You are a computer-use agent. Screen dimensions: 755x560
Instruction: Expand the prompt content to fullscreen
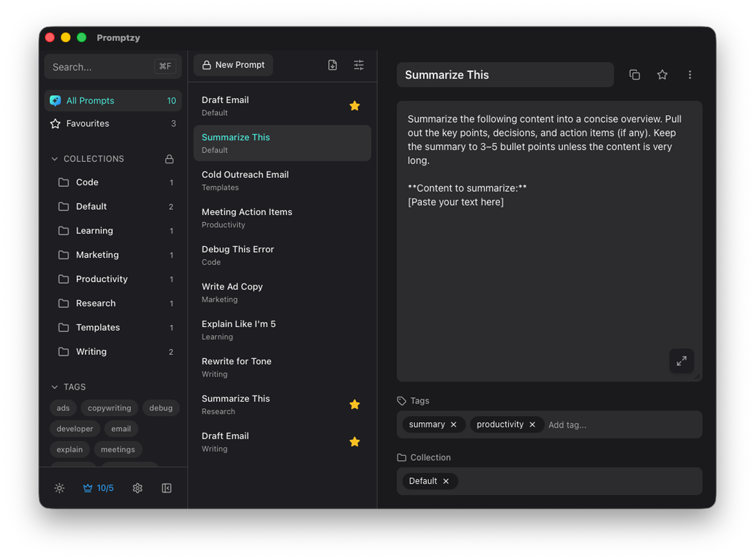point(681,361)
